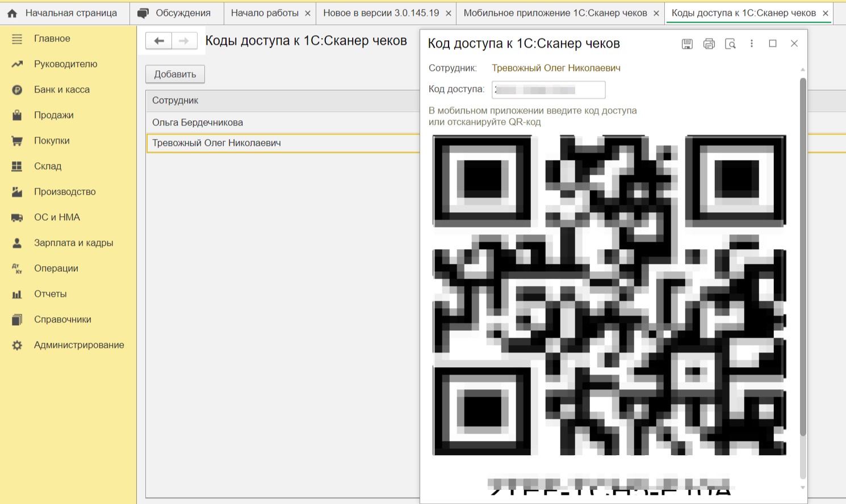The width and height of the screenshot is (846, 504).
Task: Click the Код доступа input field
Action: click(x=548, y=90)
